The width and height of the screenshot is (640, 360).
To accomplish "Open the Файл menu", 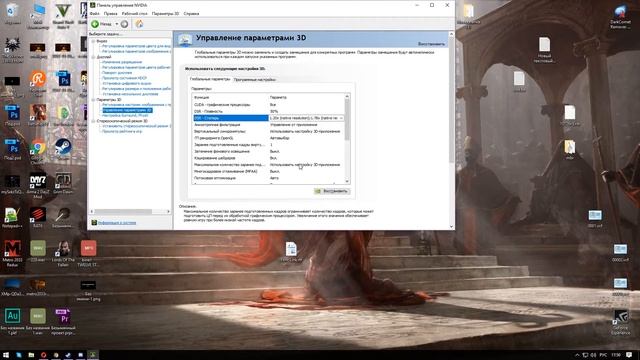I will coord(95,13).
